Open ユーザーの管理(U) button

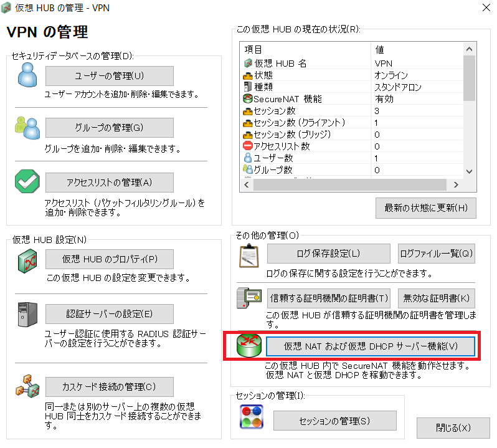[x=110, y=76]
